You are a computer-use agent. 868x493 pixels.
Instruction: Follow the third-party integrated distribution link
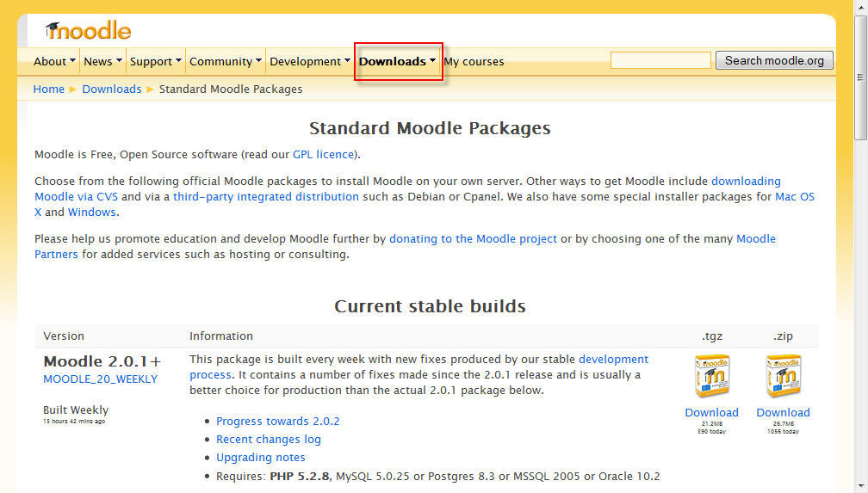click(265, 196)
